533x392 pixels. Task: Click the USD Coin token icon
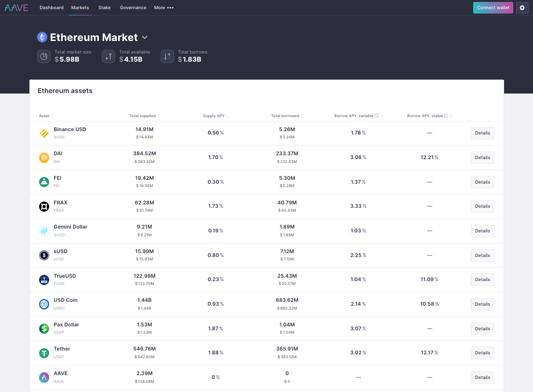(x=44, y=304)
